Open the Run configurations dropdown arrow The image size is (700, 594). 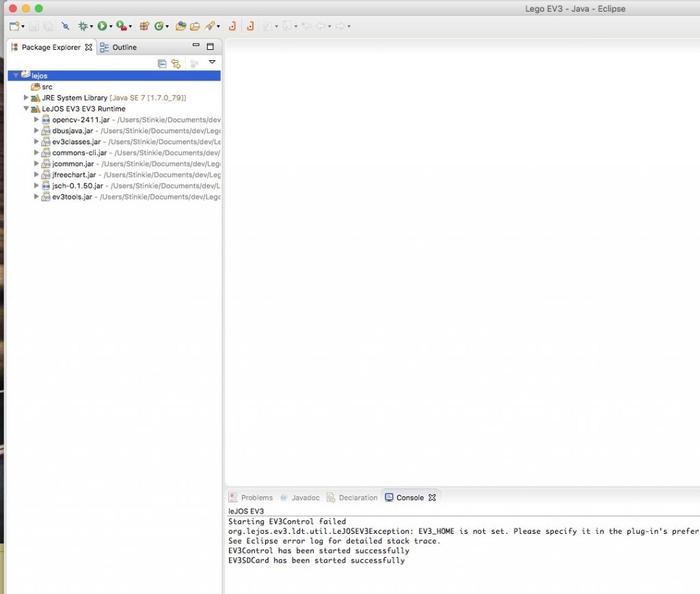coord(111,27)
